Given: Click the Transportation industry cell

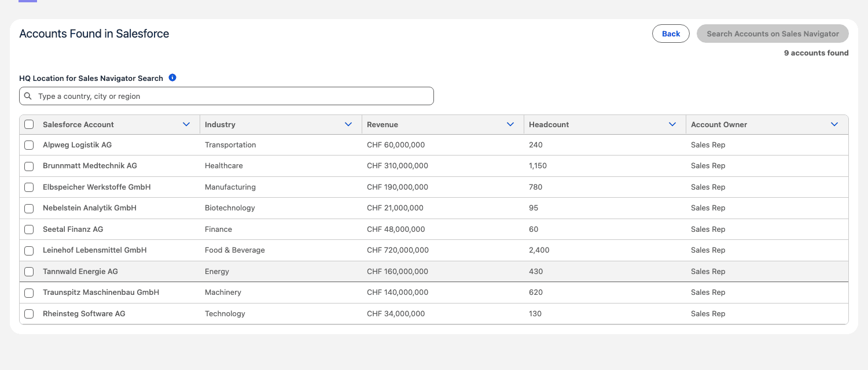Looking at the screenshot, I should point(230,145).
